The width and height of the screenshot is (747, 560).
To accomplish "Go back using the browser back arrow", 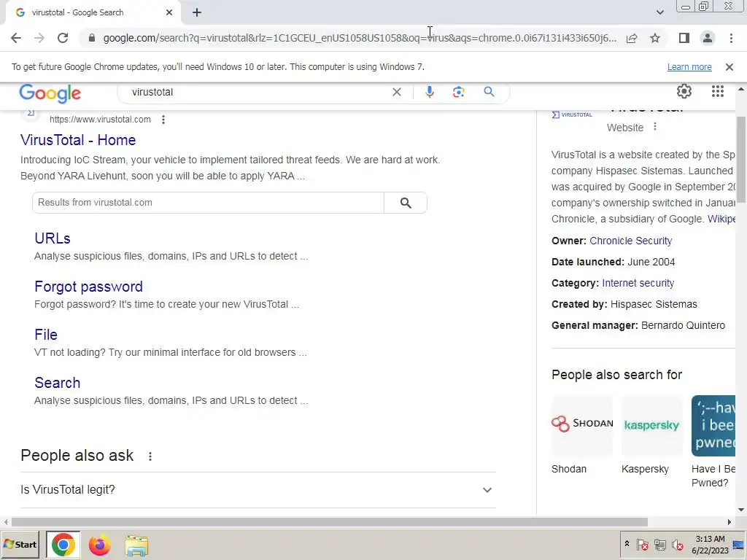I will coord(16,38).
